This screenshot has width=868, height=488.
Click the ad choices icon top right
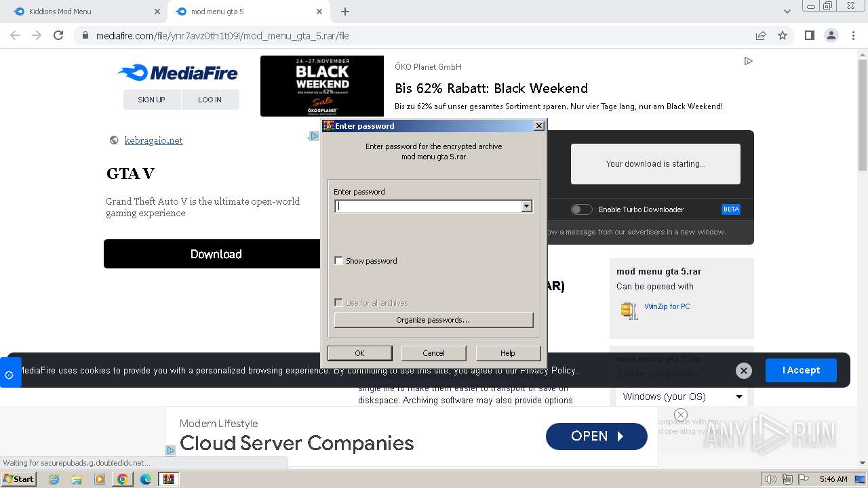(748, 61)
